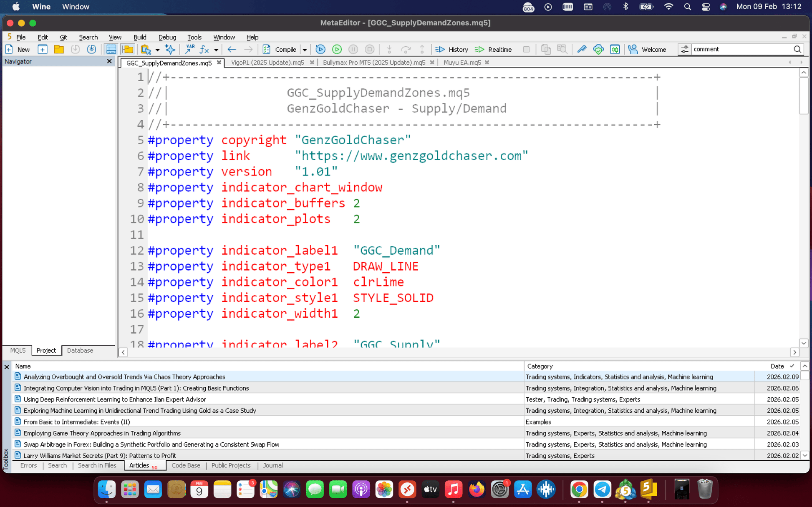Toggle the History debugging mode
Image resolution: width=812 pixels, height=507 pixels.
[451, 49]
